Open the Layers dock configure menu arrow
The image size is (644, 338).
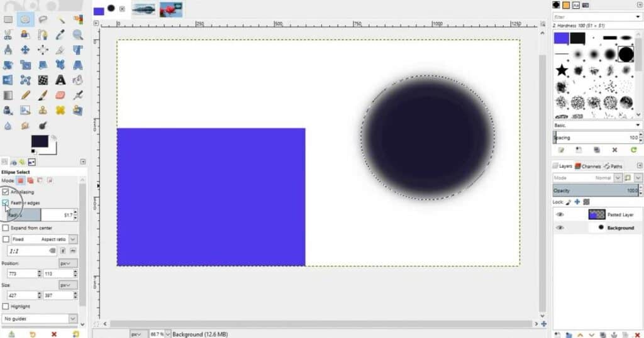tap(640, 166)
